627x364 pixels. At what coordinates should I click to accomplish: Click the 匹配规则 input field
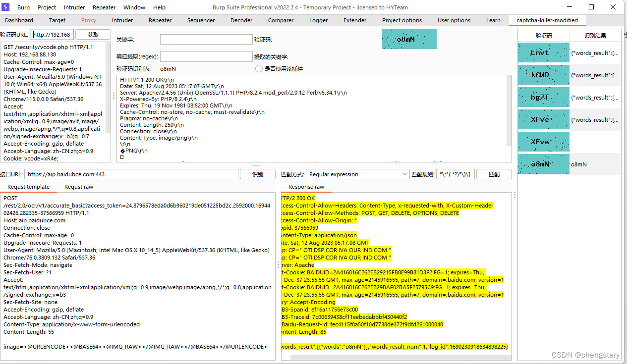(x=455, y=174)
